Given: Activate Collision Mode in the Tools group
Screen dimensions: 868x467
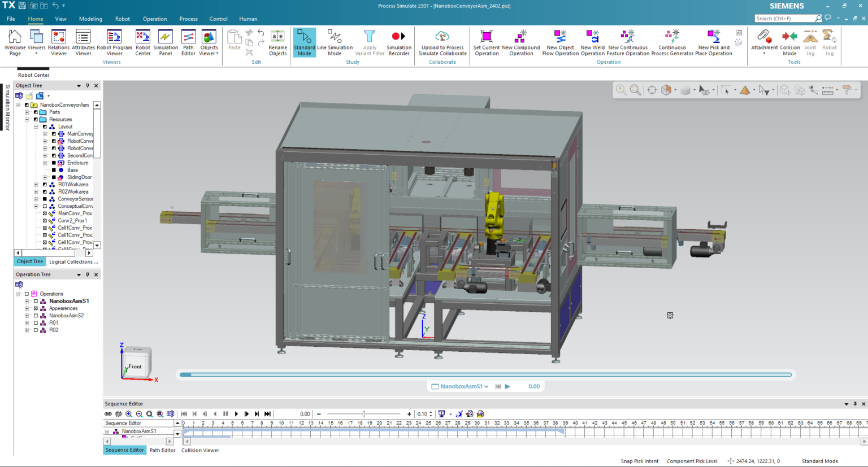Looking at the screenshot, I should tap(789, 42).
